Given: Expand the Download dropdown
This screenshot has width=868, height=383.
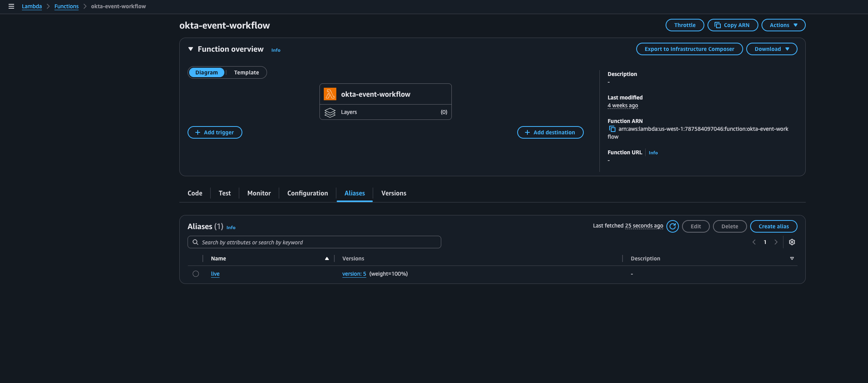Looking at the screenshot, I should pyautogui.click(x=771, y=49).
